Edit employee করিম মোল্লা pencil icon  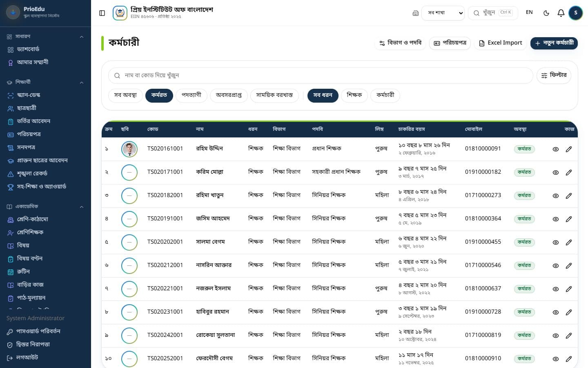point(569,173)
